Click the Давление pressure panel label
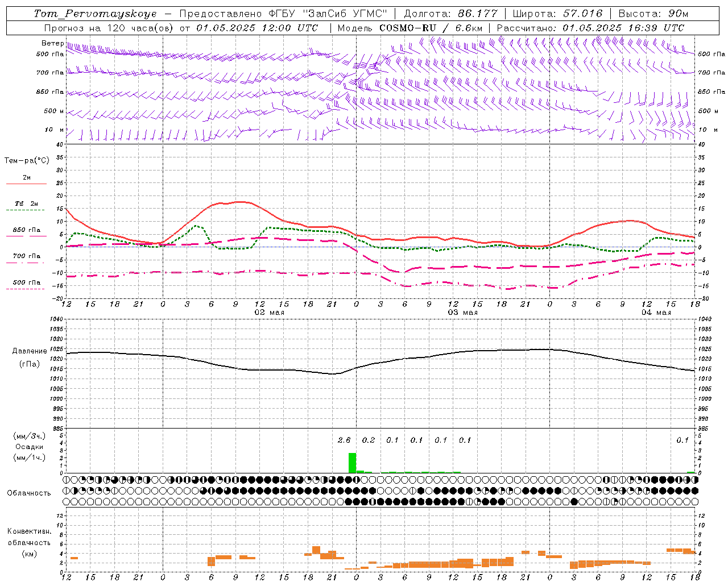The height and width of the screenshot is (582, 728). [x=30, y=351]
